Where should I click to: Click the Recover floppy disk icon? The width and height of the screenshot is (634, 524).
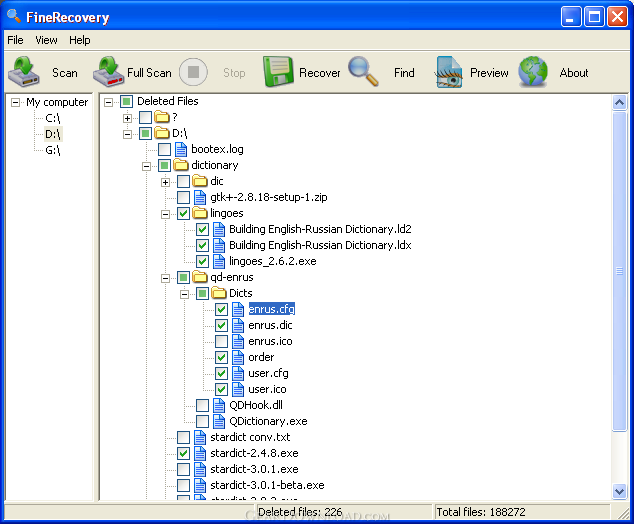pyautogui.click(x=278, y=72)
